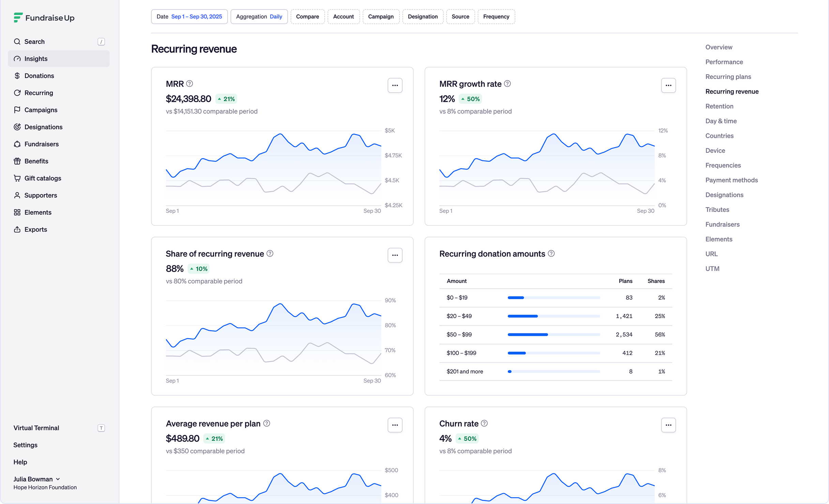This screenshot has height=504, width=829.
Task: Click the Recurring donation amounts info icon
Action: click(x=551, y=253)
